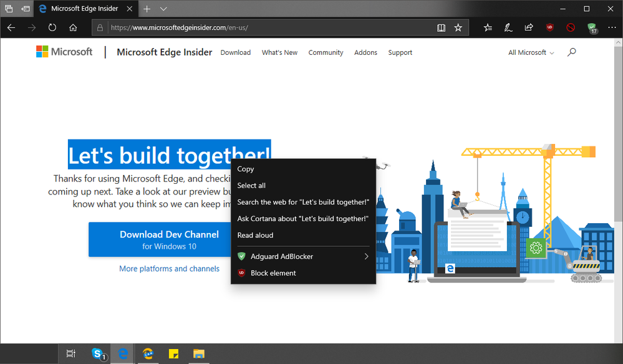Open File Explorer on taskbar

point(199,353)
